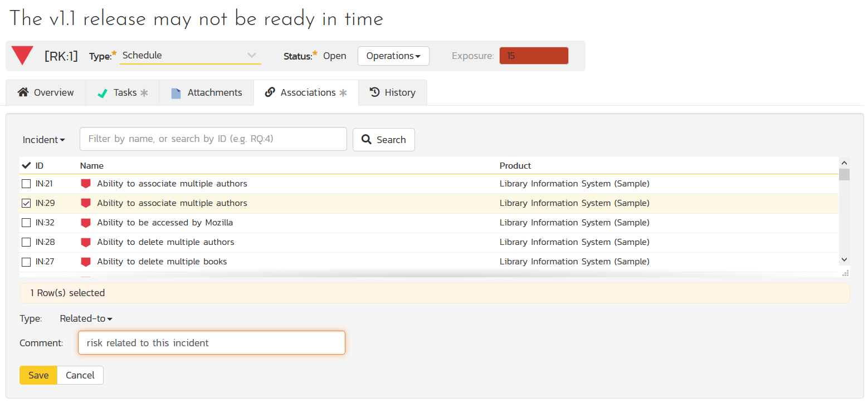Uncheck the selected IN:29 checkbox

[26, 203]
